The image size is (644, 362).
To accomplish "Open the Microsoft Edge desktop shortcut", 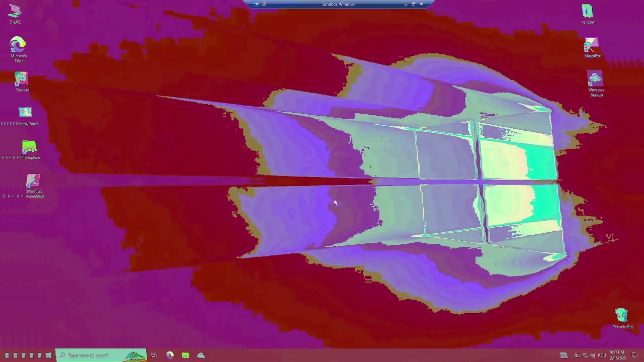I will tap(19, 49).
